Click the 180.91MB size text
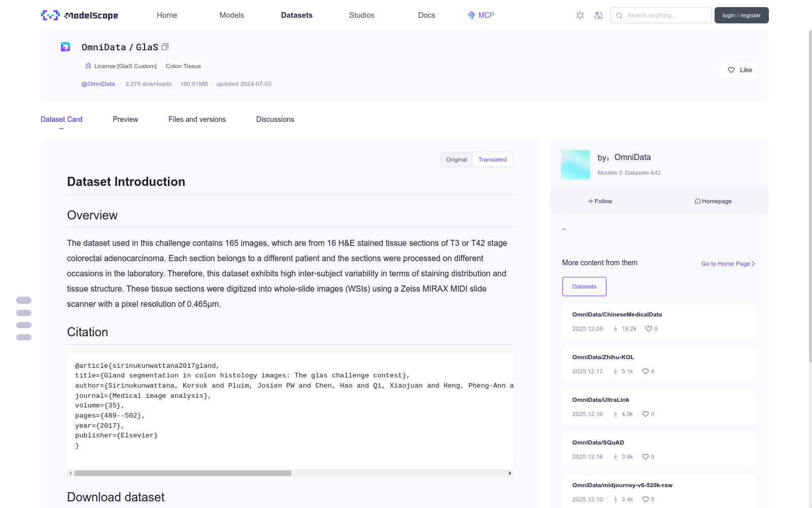Image resolution: width=812 pixels, height=508 pixels. point(194,84)
